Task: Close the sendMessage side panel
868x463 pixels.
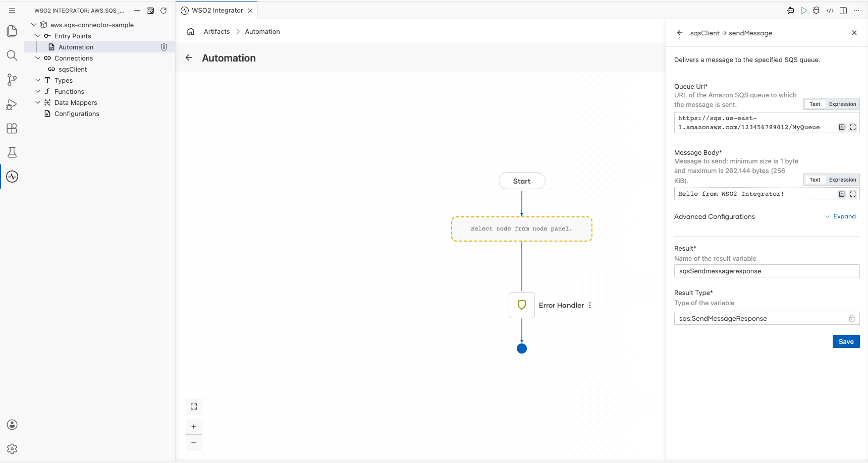Action: [854, 33]
